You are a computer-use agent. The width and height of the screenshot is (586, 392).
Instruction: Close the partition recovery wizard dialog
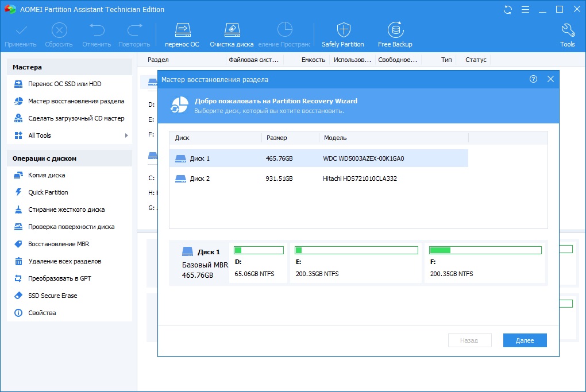pos(550,79)
